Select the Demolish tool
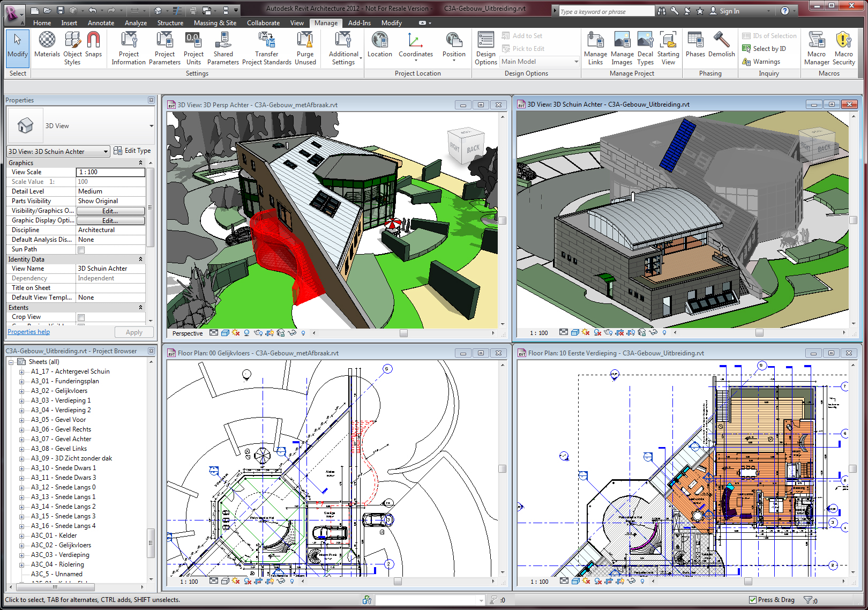Image resolution: width=868 pixels, height=610 pixels. pos(722,45)
